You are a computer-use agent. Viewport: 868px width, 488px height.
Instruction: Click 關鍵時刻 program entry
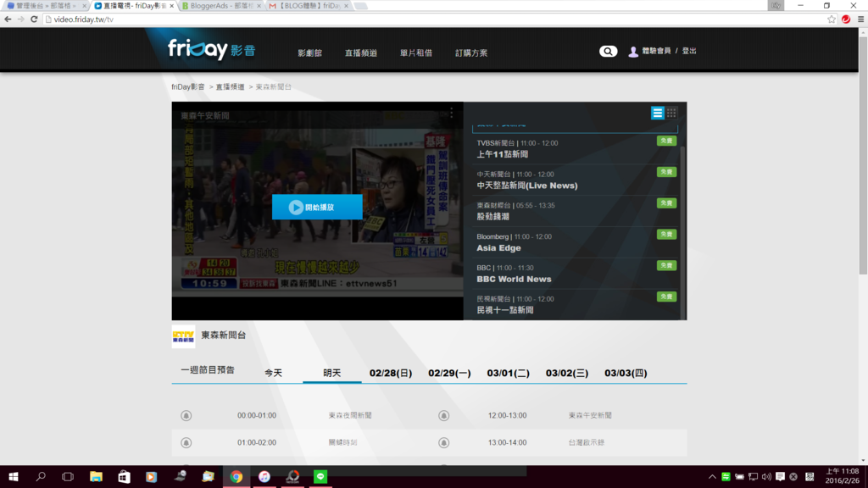coord(342,442)
